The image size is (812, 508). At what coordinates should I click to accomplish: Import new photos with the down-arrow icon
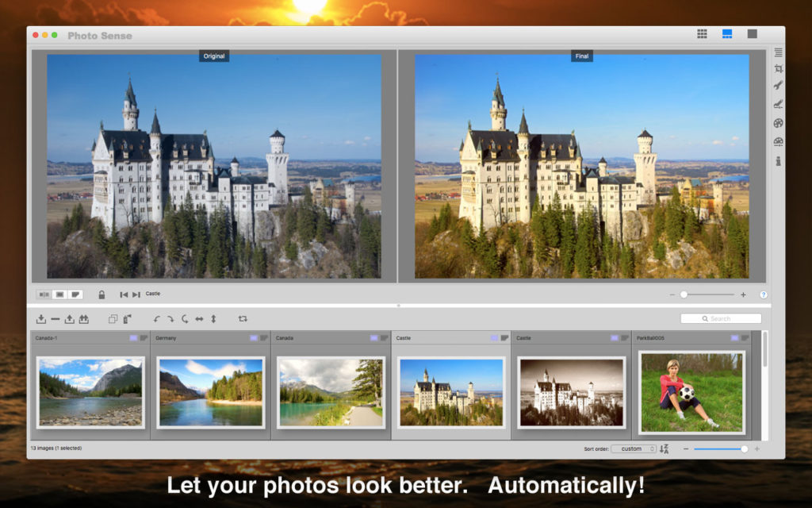pyautogui.click(x=41, y=318)
